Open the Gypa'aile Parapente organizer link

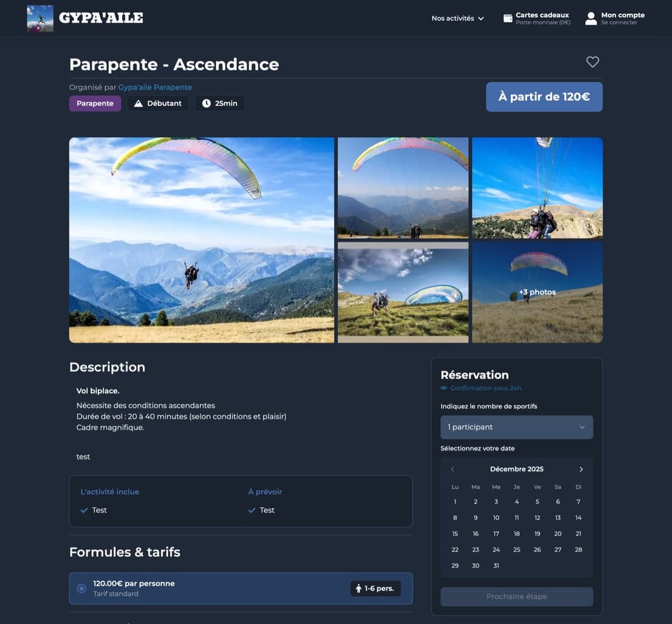tap(155, 87)
